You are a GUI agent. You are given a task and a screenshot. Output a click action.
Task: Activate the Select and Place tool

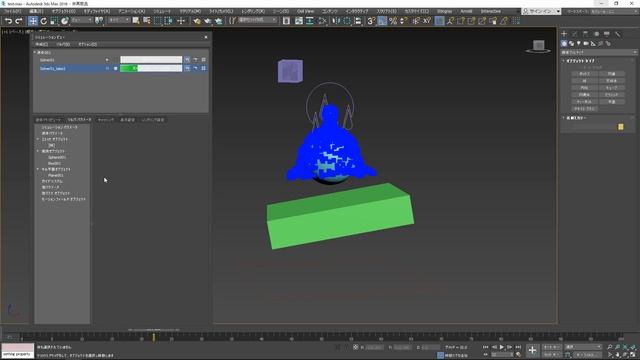[x=64, y=21]
